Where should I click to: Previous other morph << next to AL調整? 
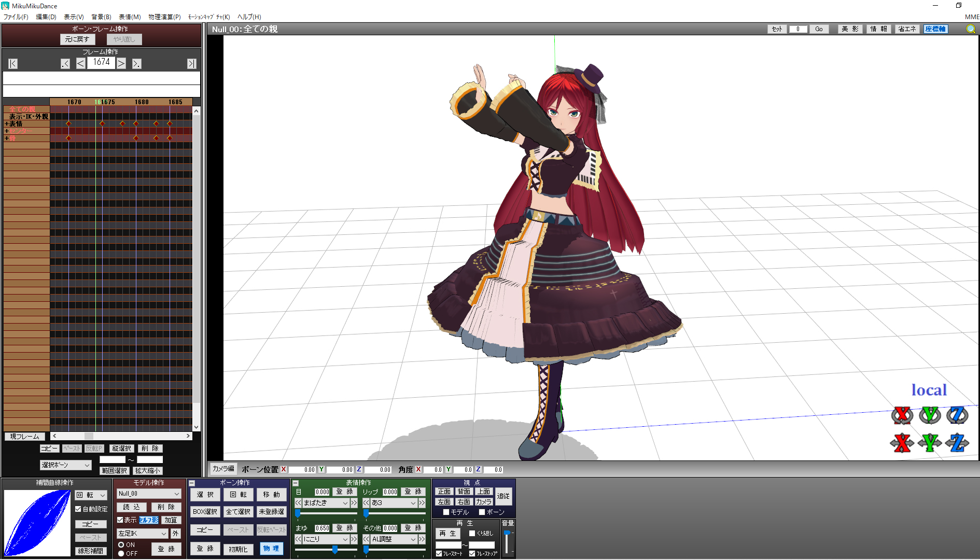click(x=366, y=539)
